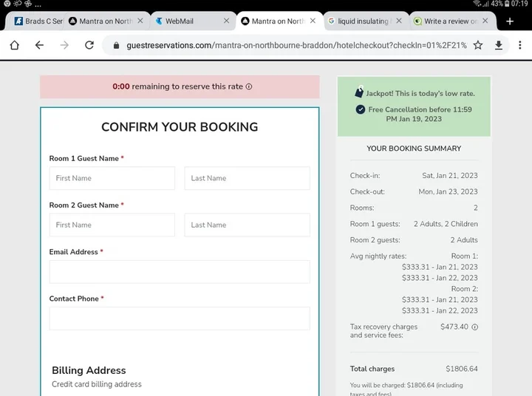
Task: Click the info icon next to the timer
Action: [249, 86]
